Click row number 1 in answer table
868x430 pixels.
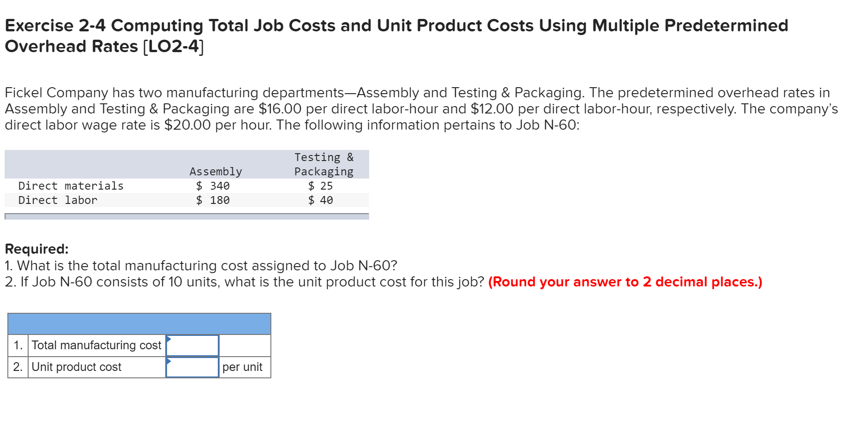click(18, 345)
